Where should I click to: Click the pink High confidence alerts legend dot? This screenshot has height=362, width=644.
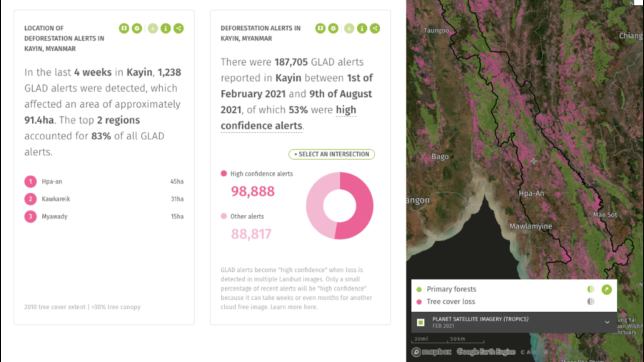pyautogui.click(x=224, y=174)
